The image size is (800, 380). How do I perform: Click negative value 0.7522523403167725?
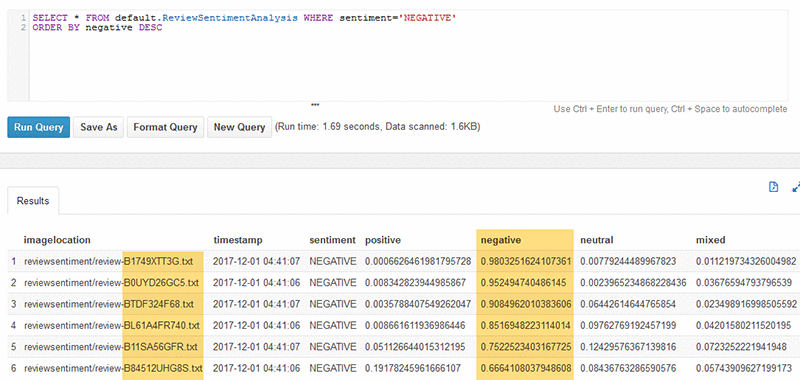coord(526,347)
